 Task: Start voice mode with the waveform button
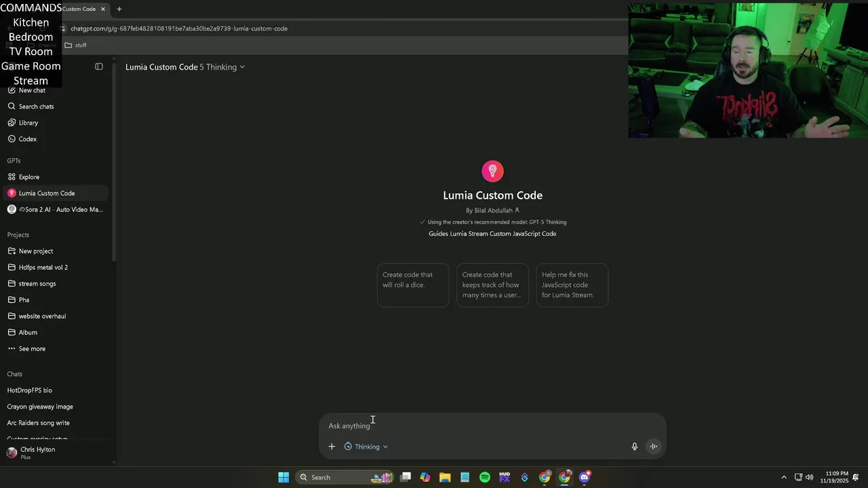point(653,446)
